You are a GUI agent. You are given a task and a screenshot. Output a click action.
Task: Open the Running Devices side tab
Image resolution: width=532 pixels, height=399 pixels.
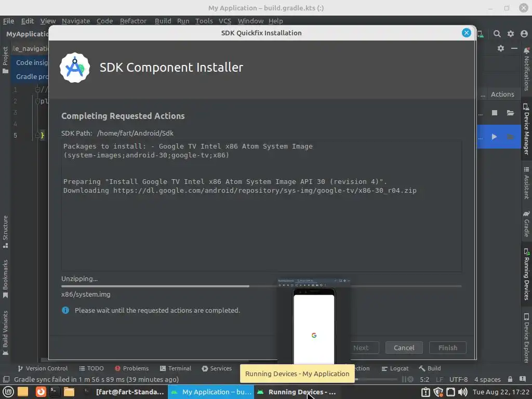tap(527, 274)
